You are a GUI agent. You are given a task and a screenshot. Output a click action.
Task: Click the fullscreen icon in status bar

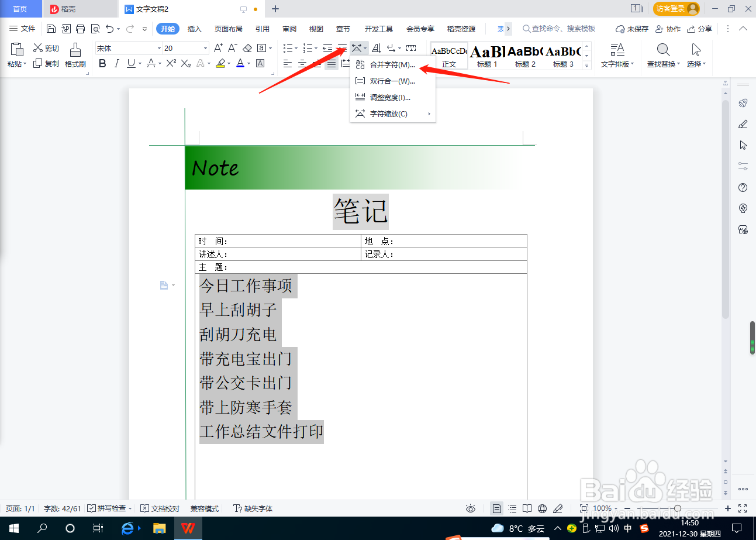pyautogui.click(x=743, y=508)
